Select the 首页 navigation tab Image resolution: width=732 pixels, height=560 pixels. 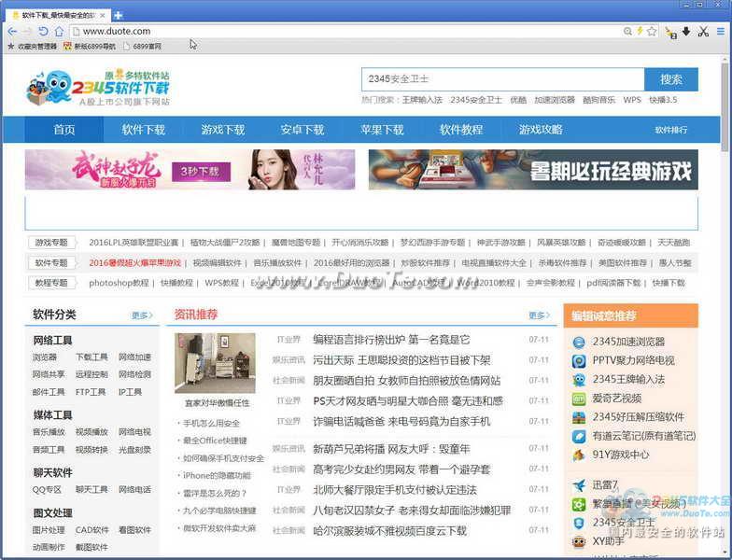coord(63,129)
